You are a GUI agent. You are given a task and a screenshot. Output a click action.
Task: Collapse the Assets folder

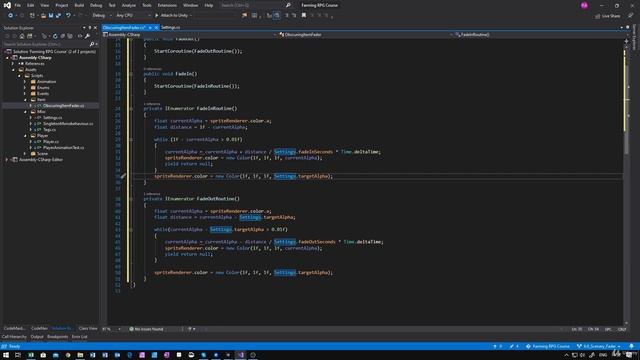click(x=13, y=70)
